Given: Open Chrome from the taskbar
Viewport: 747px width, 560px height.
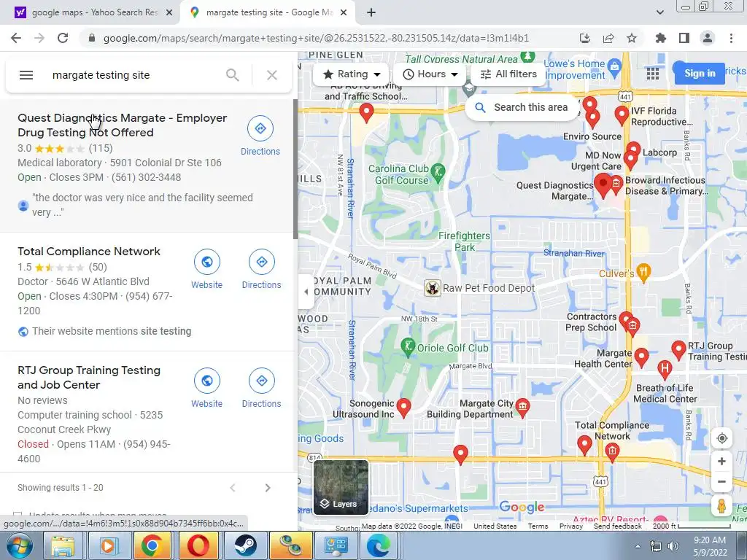Looking at the screenshot, I should click(x=152, y=545).
